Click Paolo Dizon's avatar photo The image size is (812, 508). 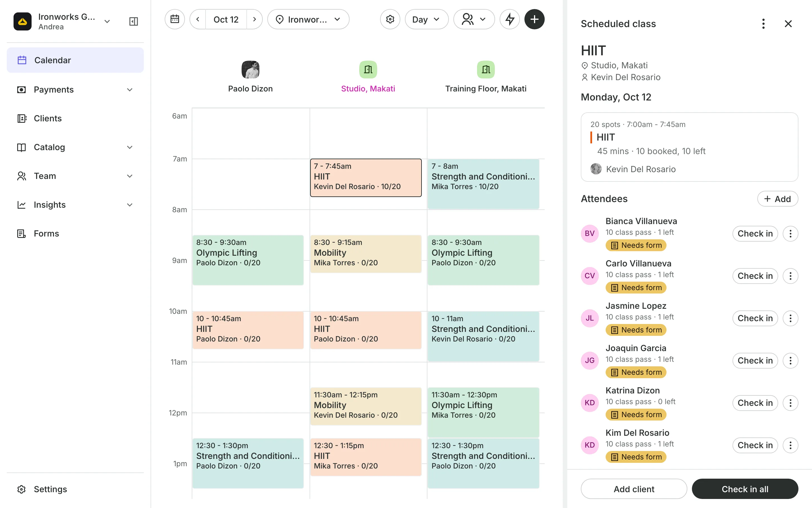coord(250,69)
